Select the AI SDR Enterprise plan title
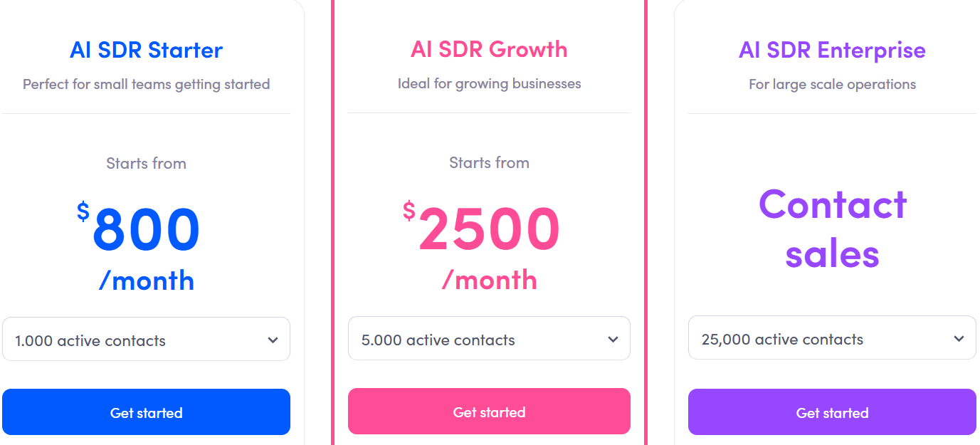Screen dimensions: 980x445 tap(831, 50)
